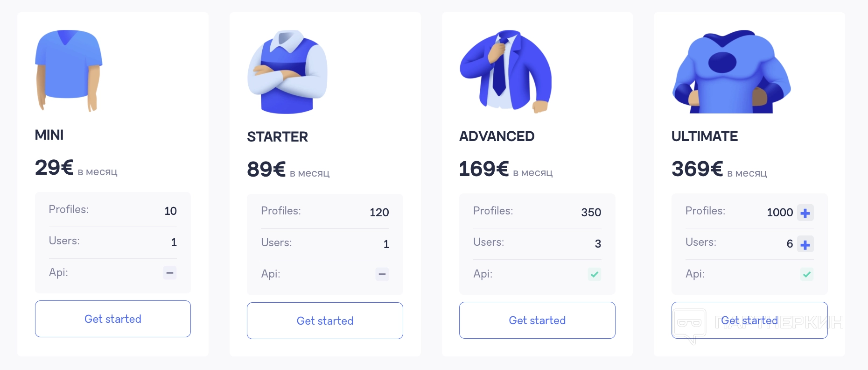868x370 pixels.
Task: Select the ULTIMATE plan title
Action: [x=705, y=136]
